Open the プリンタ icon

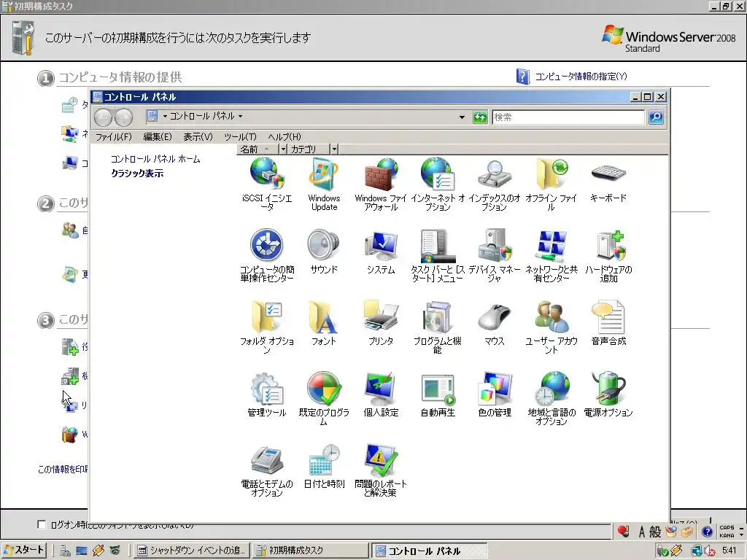coord(381,323)
